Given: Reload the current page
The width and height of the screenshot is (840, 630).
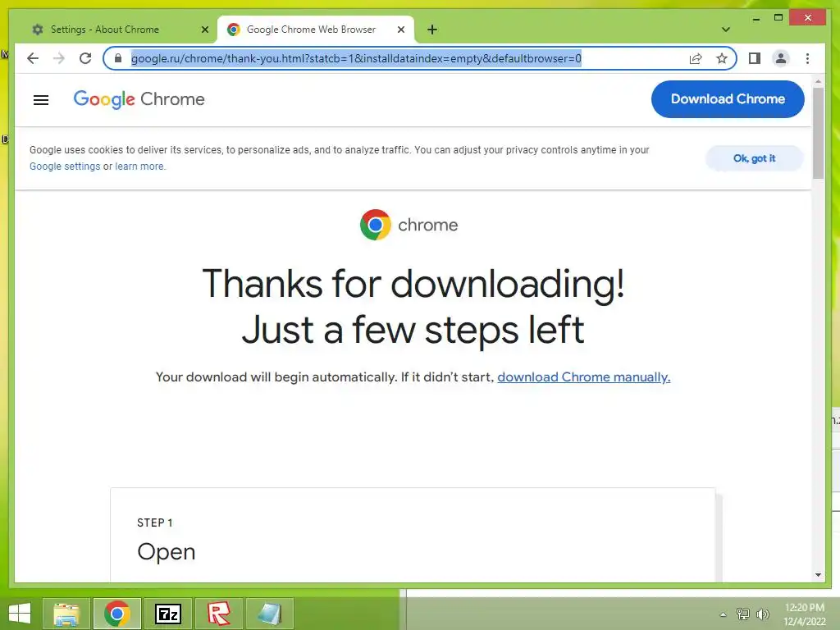Looking at the screenshot, I should point(85,58).
